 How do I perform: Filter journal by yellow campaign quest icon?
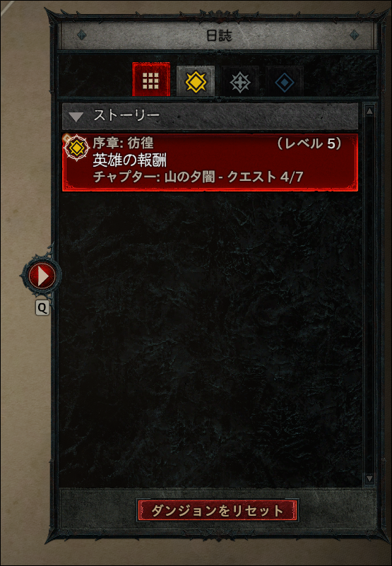(196, 81)
